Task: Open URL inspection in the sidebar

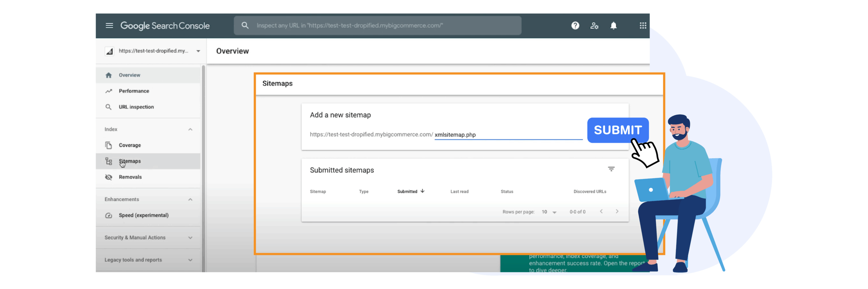Action: tap(148, 107)
